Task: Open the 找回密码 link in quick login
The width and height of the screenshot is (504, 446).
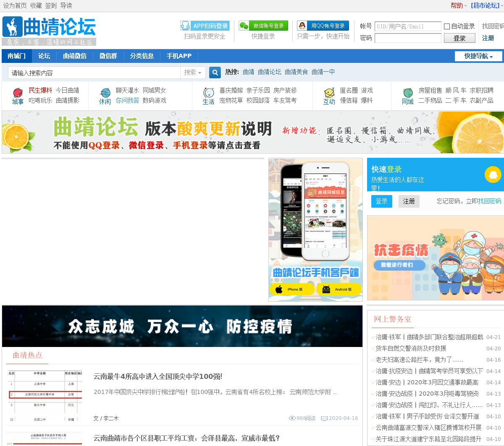Action: (489, 201)
